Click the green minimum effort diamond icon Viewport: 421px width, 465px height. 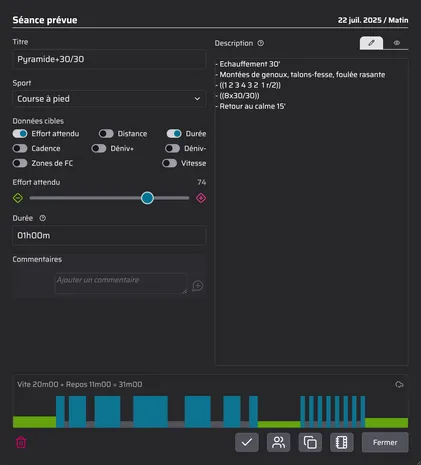tap(18, 198)
